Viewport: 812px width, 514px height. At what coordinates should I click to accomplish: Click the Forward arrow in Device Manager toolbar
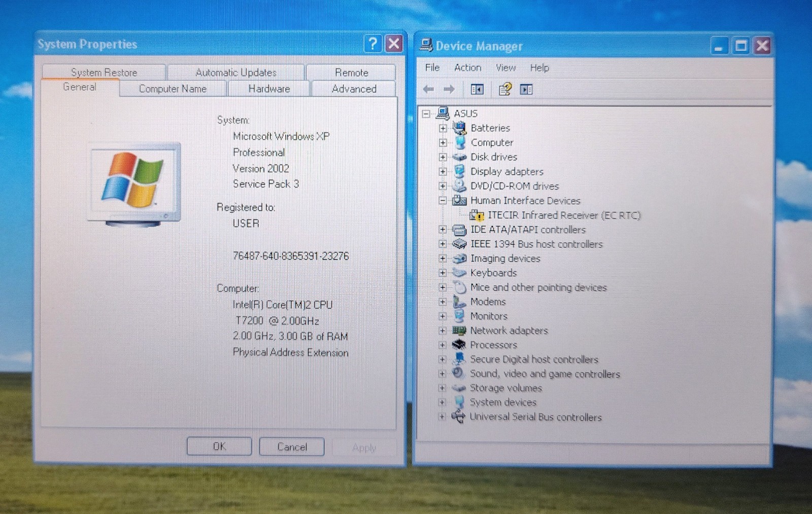click(449, 89)
